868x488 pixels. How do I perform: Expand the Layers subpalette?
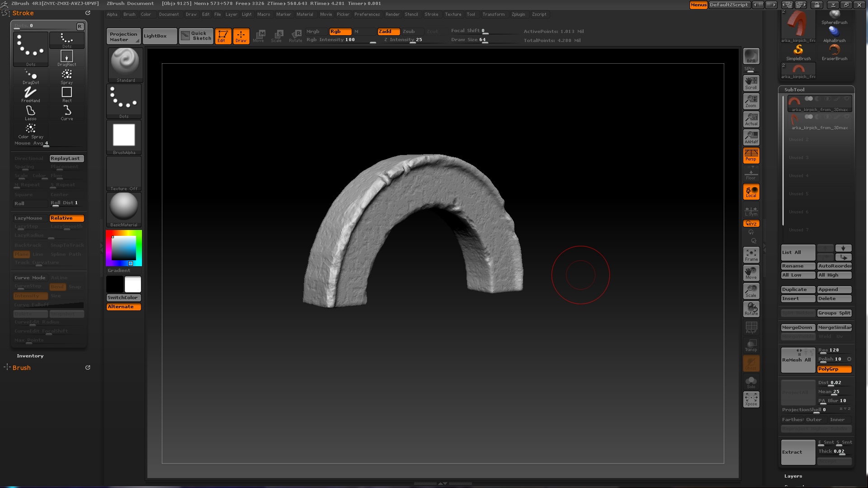click(x=793, y=476)
